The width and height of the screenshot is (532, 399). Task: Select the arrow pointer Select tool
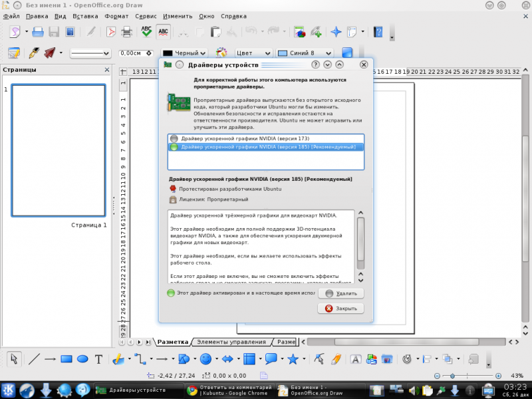pyautogui.click(x=14, y=359)
